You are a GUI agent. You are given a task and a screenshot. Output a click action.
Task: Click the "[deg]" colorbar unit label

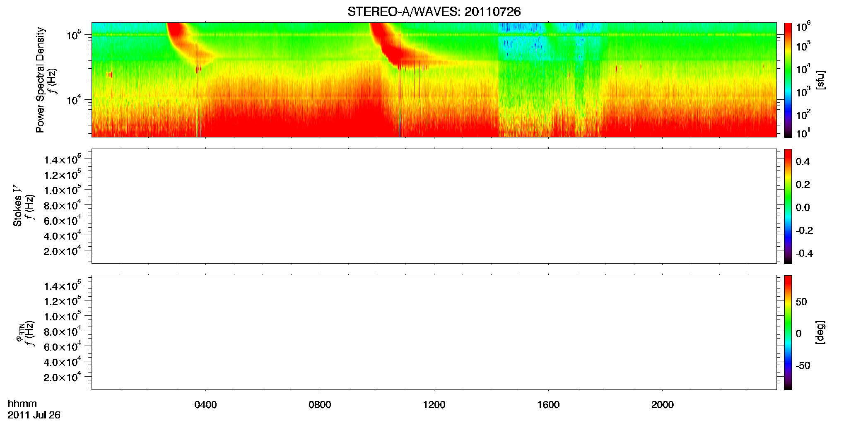[x=820, y=332]
